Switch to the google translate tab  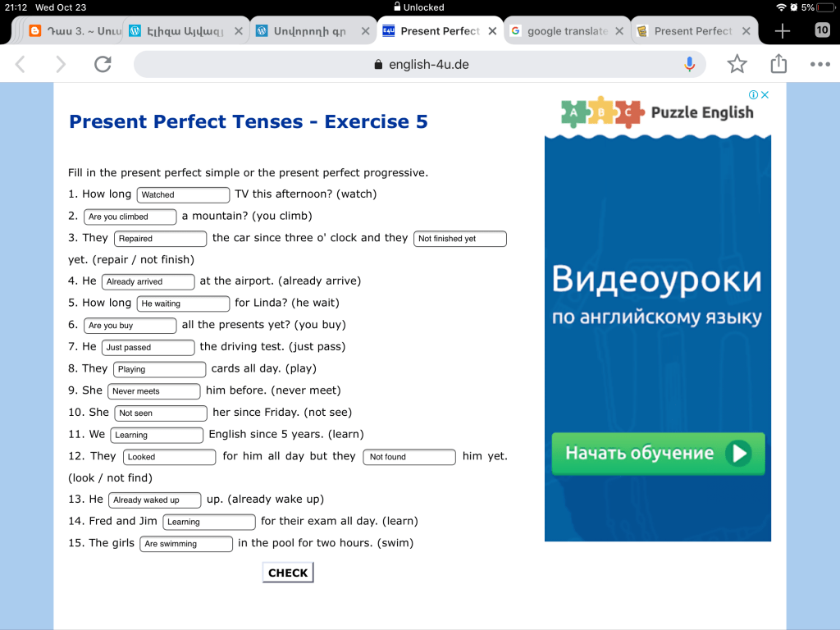564,31
